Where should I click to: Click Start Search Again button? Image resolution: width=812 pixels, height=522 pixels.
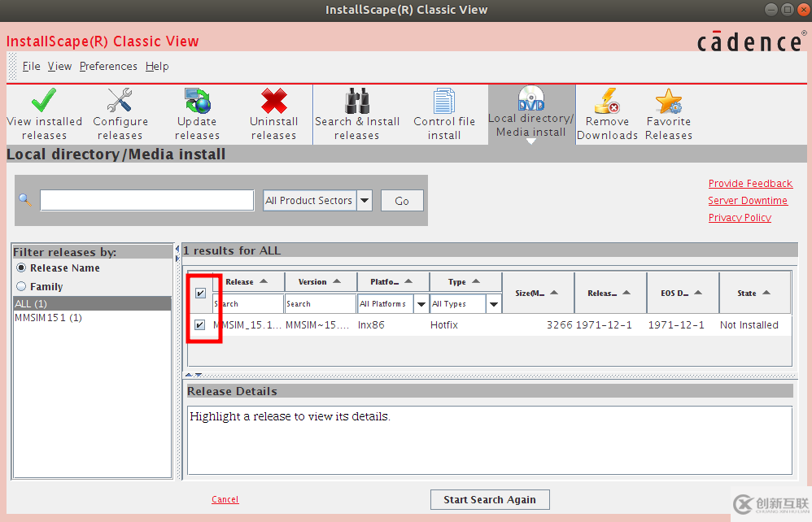click(489, 500)
